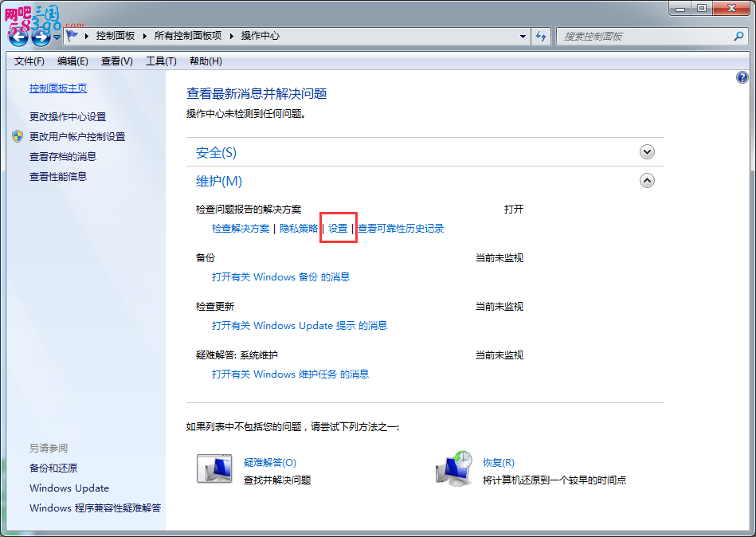Click the 疑难解答 computer monitor icon
Image resolution: width=756 pixels, height=537 pixels.
[x=214, y=468]
